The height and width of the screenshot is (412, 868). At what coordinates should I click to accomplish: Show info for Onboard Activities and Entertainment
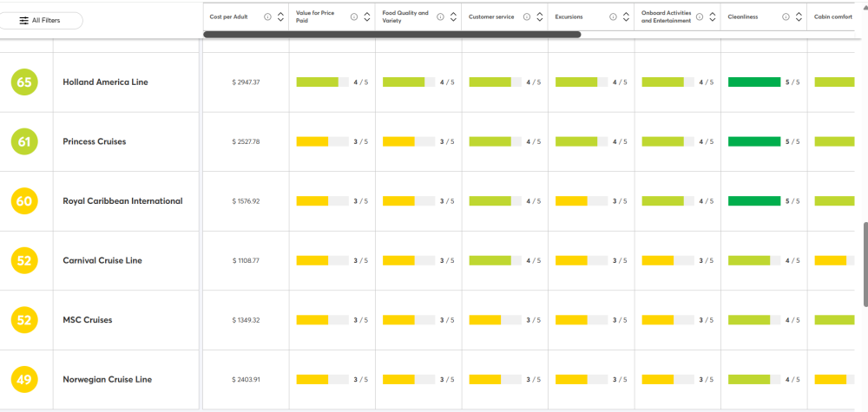click(x=700, y=17)
